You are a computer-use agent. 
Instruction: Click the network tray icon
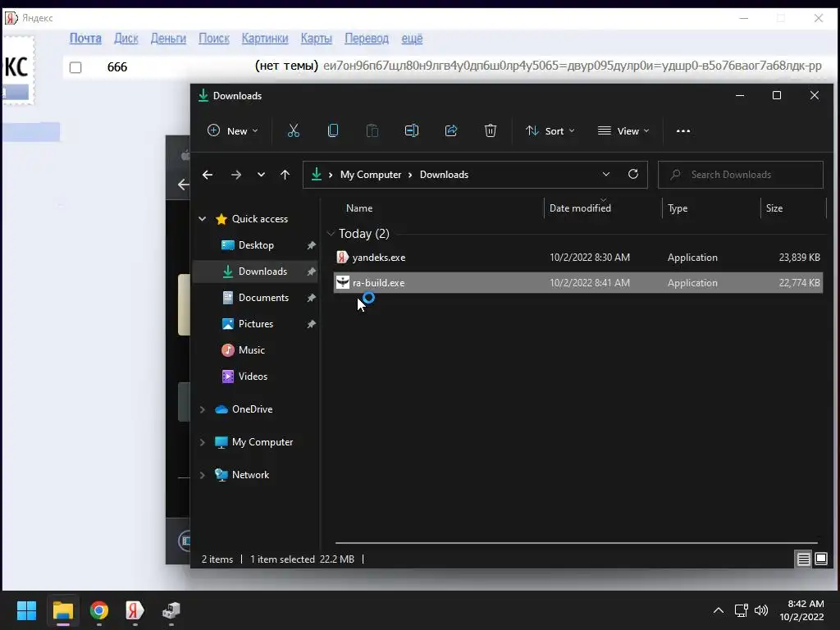(x=742, y=610)
